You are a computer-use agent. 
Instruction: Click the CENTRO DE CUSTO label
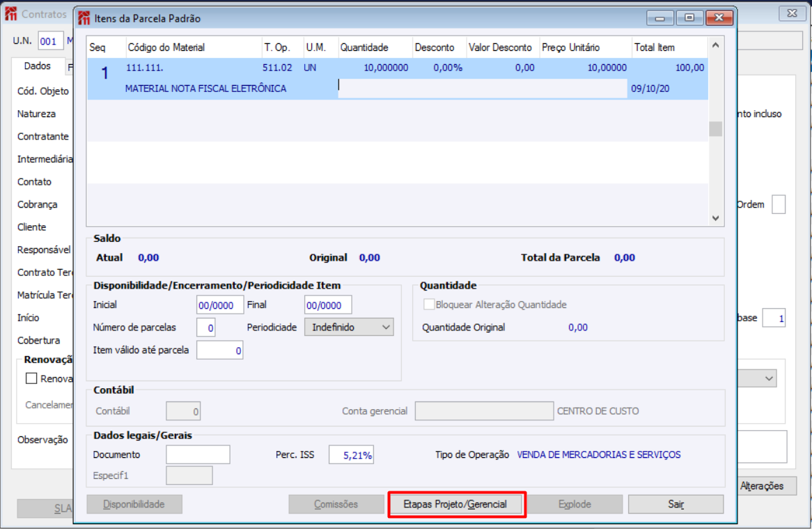click(x=598, y=411)
